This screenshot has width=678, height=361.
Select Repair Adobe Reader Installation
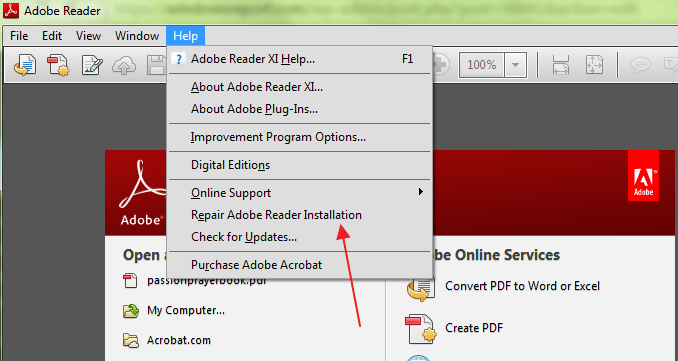click(300, 215)
